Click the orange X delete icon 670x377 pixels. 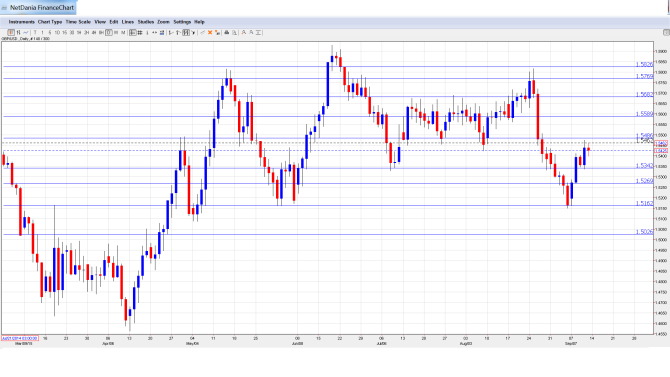click(x=210, y=32)
